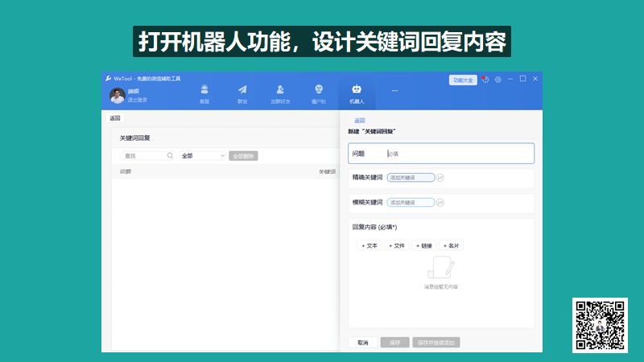Open the 客服 customer service tab icon
Viewport: 644px width, 362px height.
[204, 90]
